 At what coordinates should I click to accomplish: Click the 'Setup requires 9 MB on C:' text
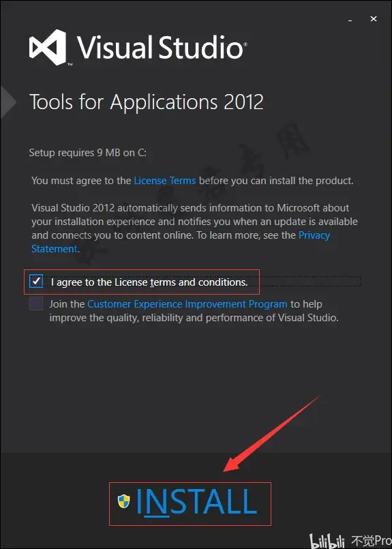(x=87, y=153)
